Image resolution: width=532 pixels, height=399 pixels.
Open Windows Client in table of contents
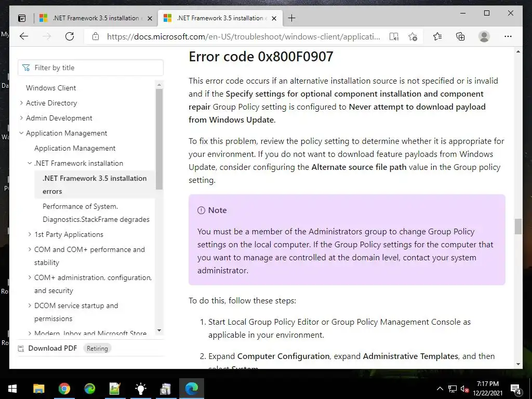pyautogui.click(x=51, y=88)
